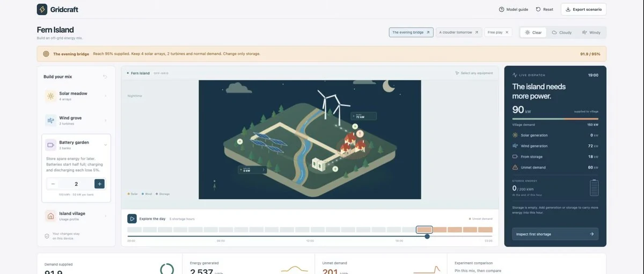The width and height of the screenshot is (644, 274).
Task: Click the battery bank count value 2
Action: pos(76,184)
